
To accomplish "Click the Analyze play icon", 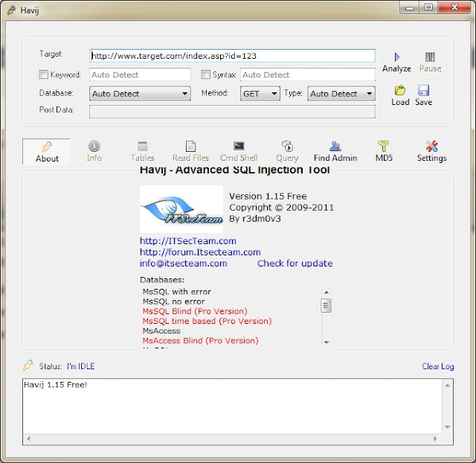I will 396,57.
